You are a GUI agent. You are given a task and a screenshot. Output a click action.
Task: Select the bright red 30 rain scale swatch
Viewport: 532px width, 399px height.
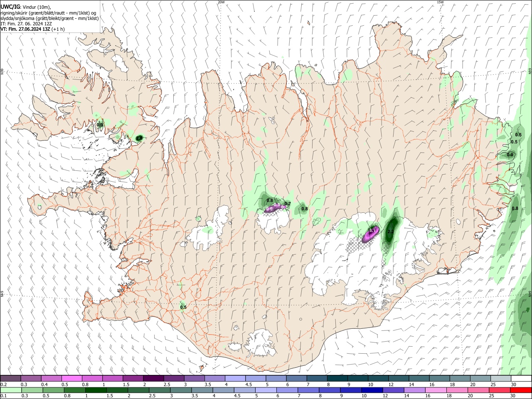(521, 390)
